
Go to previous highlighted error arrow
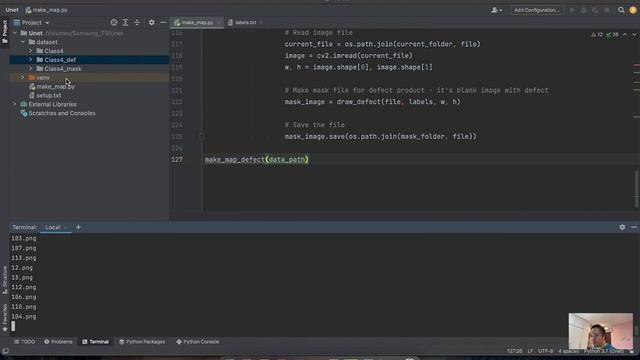625,35
